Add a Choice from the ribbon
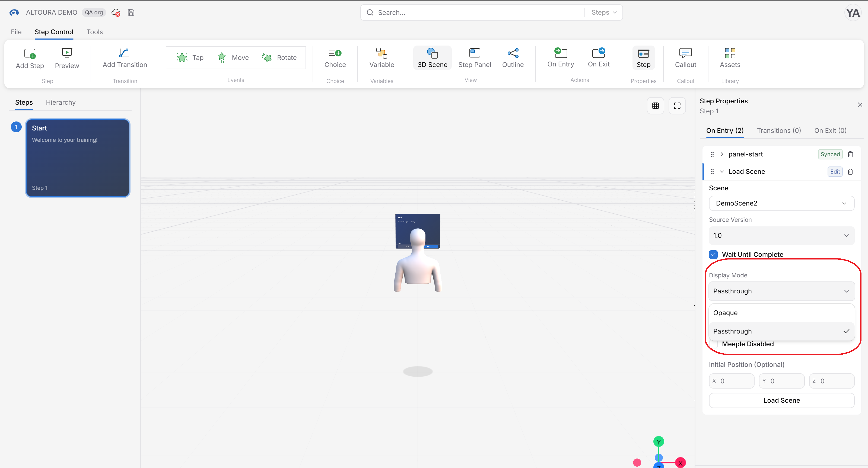Screen dimensions: 868x468 [335, 58]
